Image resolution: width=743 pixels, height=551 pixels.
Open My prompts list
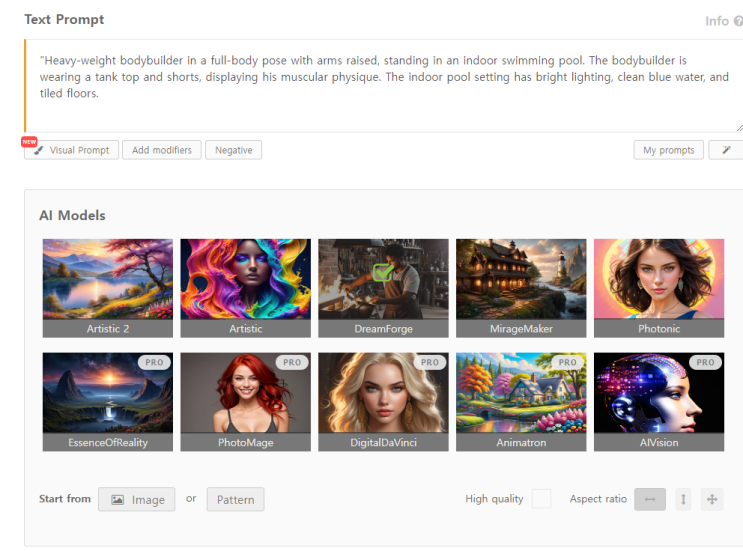(669, 150)
